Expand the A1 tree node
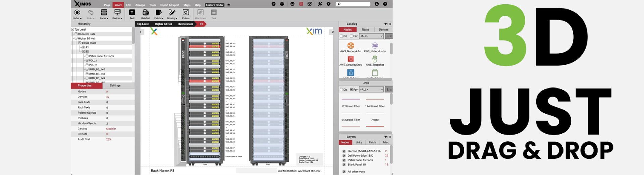Screen dimensions: 644x175 coord(84,47)
